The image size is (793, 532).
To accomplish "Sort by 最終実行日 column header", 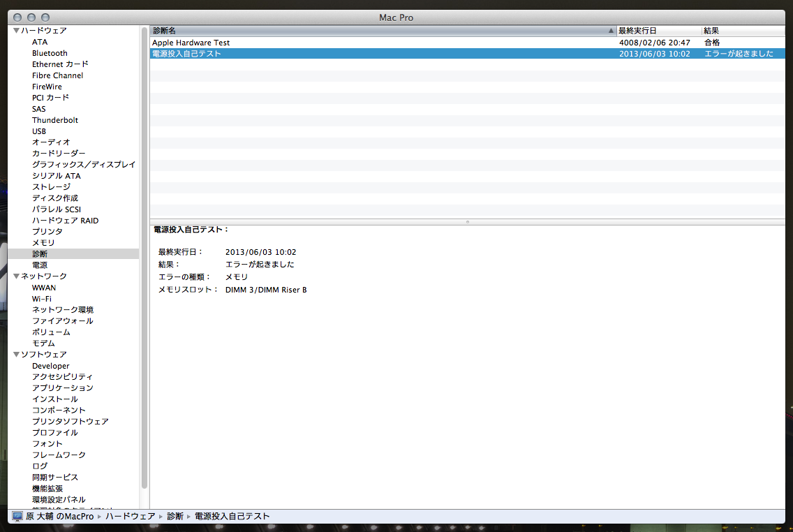I will coord(659,31).
